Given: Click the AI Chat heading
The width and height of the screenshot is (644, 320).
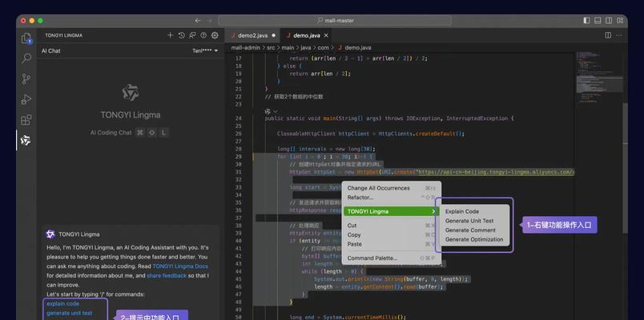Looking at the screenshot, I should pos(51,51).
